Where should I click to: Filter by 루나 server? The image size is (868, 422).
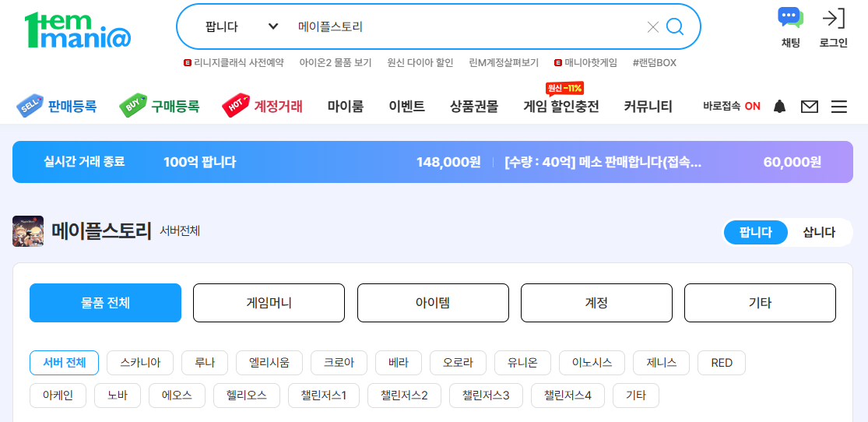click(205, 363)
